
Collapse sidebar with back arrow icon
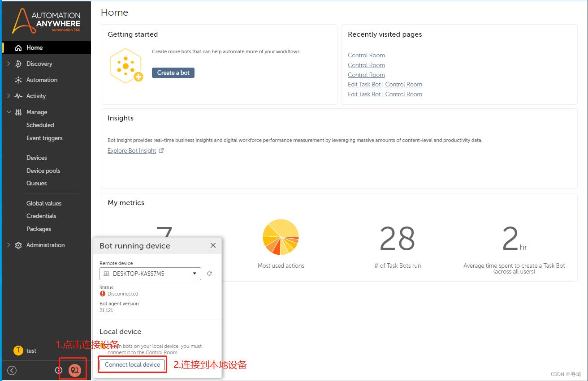[x=12, y=370]
